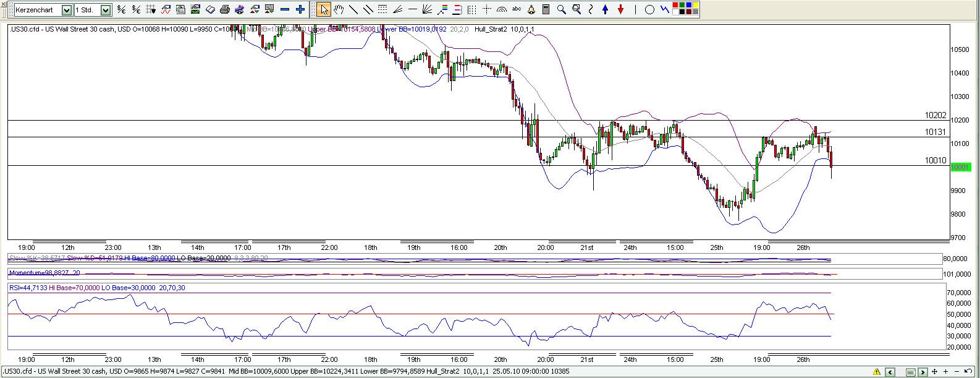
Task: Select the colored Fibonacci retracement tool
Action: [442, 9]
